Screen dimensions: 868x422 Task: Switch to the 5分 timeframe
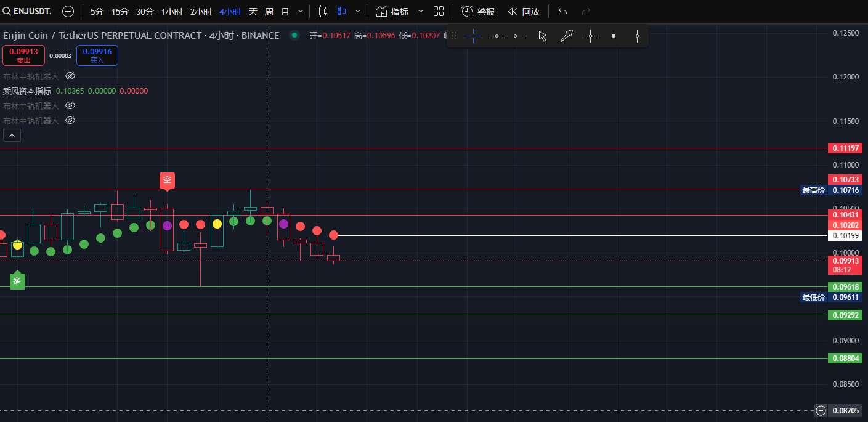point(97,11)
